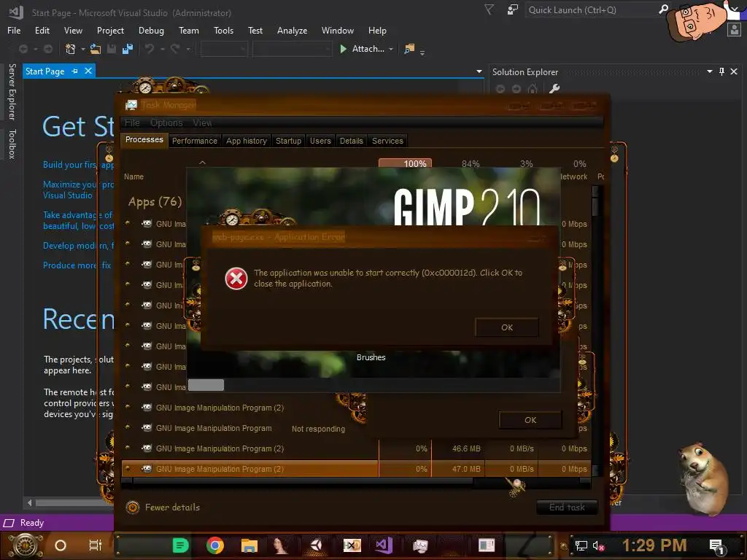Screen dimensions: 747x560
Task: Click the muted volume tray icon
Action: pyautogui.click(x=598, y=545)
